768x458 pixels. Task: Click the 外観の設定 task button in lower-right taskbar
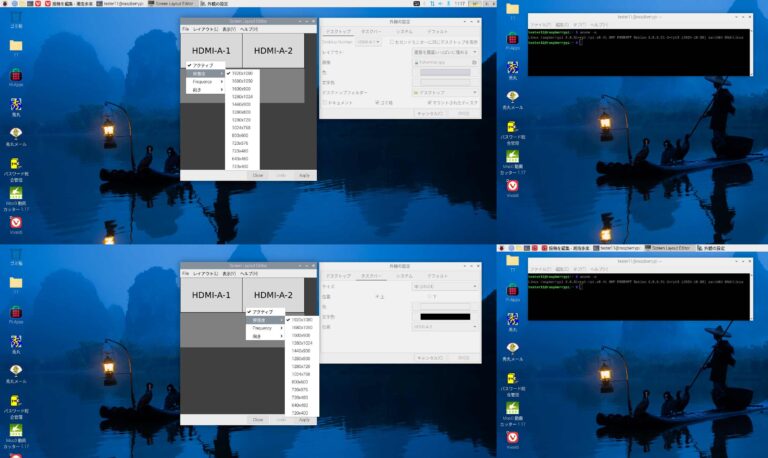coord(711,248)
